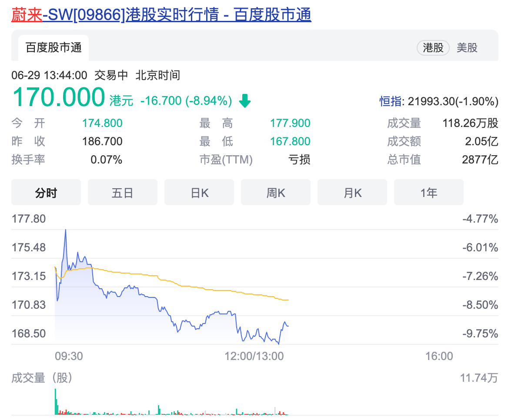This screenshot has width=515, height=420.
Task: Select the 港股 market option
Action: pos(433,48)
